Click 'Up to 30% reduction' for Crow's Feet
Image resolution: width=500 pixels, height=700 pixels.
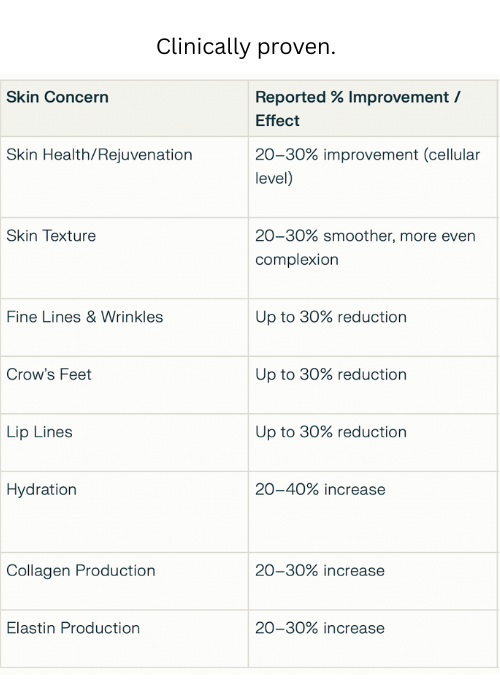pyautogui.click(x=331, y=375)
